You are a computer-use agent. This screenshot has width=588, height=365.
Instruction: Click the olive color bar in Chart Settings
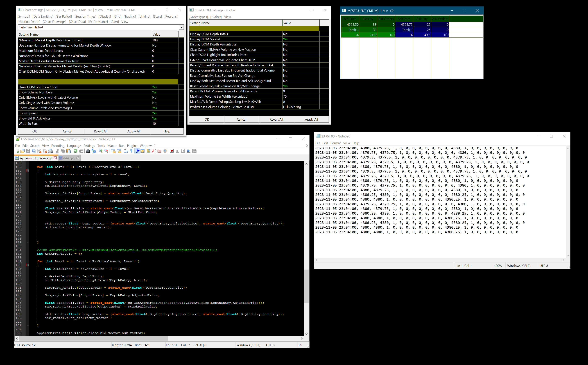98,82
